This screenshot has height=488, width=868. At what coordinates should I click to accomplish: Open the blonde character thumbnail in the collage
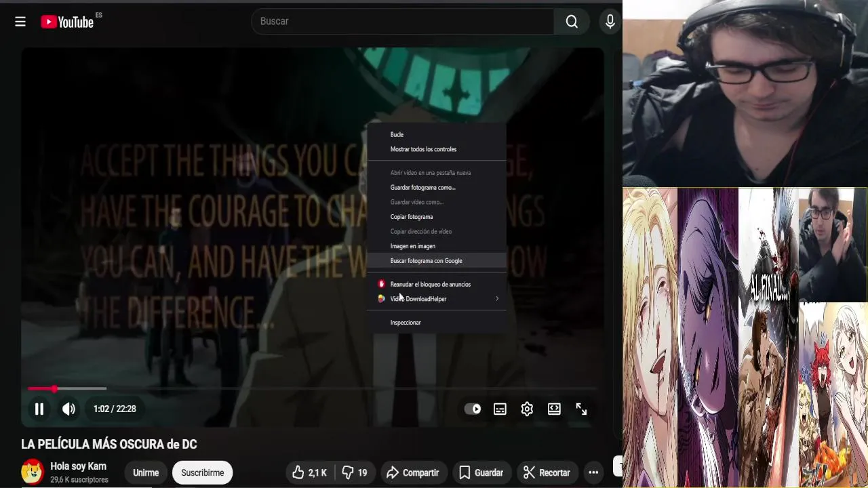pyautogui.click(x=650, y=338)
